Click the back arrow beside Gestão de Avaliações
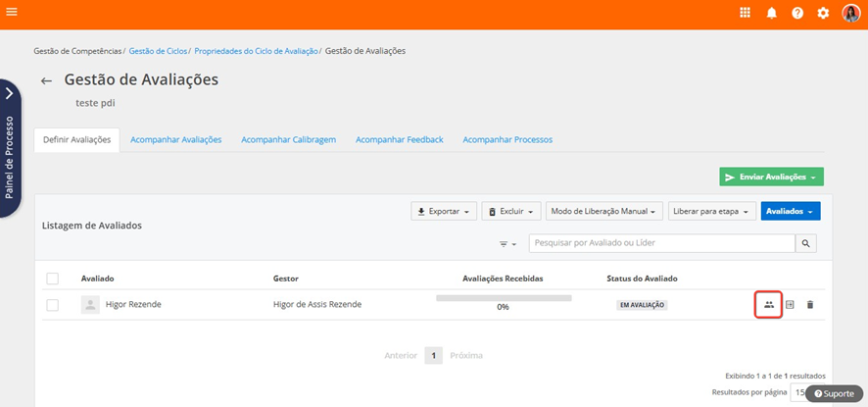868x407 pixels. (46, 81)
